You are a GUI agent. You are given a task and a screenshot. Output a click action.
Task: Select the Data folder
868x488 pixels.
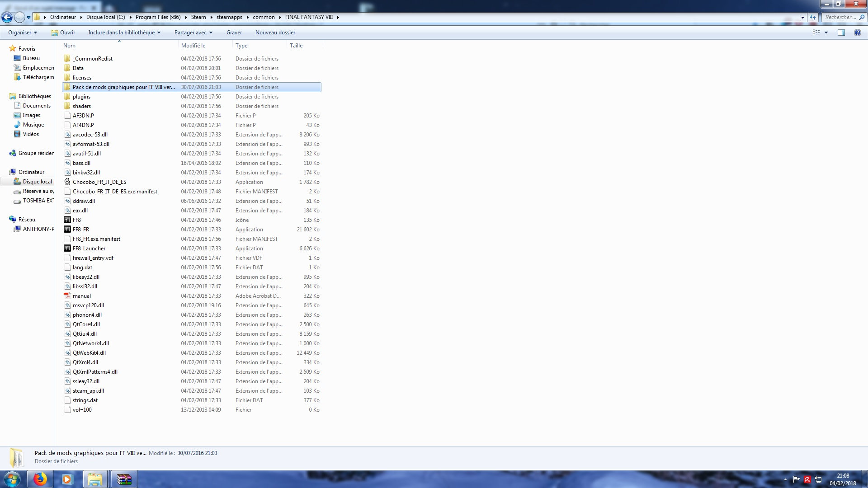(x=78, y=68)
